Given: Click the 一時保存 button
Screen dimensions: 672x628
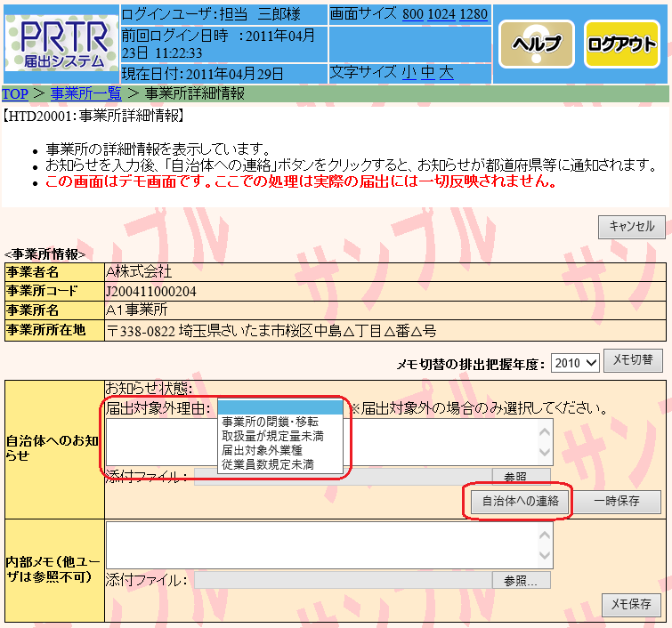Looking at the screenshot, I should coord(617,501).
